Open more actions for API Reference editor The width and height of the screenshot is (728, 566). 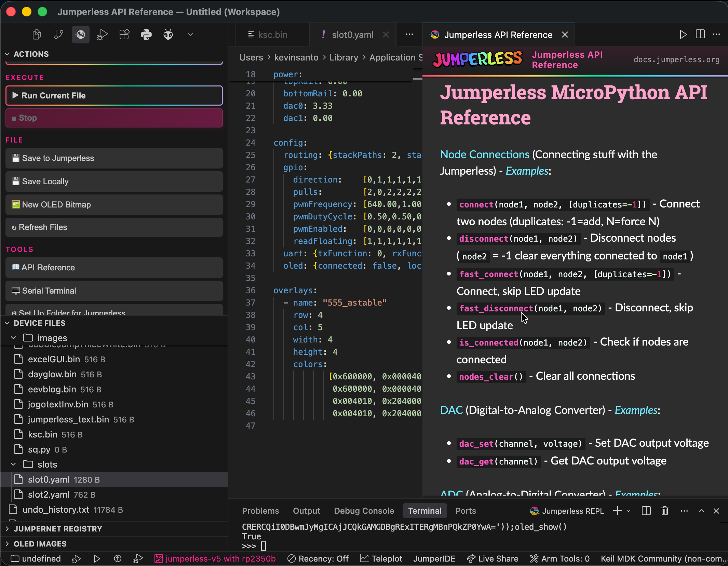pyautogui.click(x=717, y=35)
